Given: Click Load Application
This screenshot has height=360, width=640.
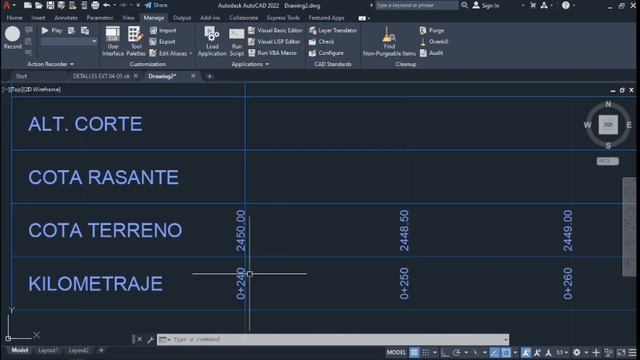Looking at the screenshot, I should tap(212, 41).
